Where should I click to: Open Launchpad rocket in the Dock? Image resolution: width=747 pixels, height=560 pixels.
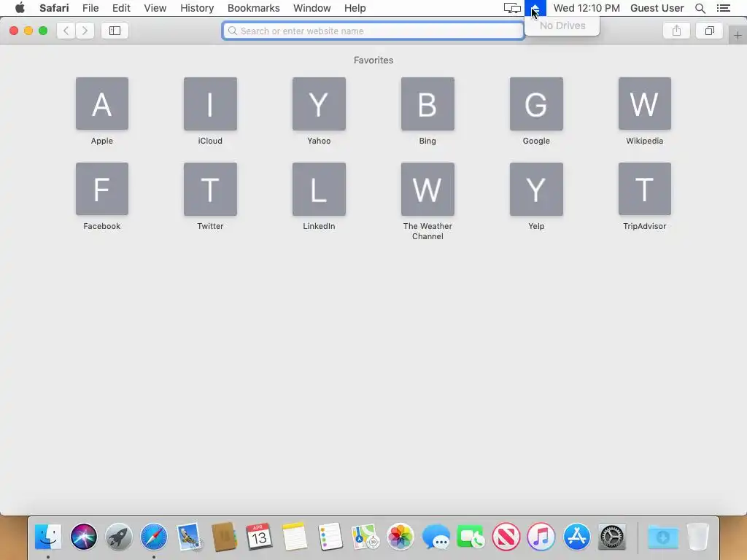click(x=119, y=537)
